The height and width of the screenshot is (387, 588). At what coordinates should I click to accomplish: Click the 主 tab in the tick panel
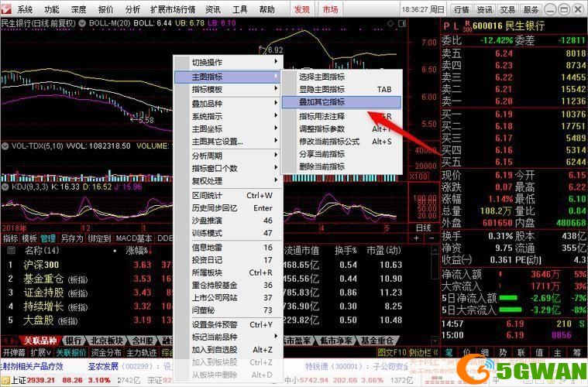click(x=558, y=352)
